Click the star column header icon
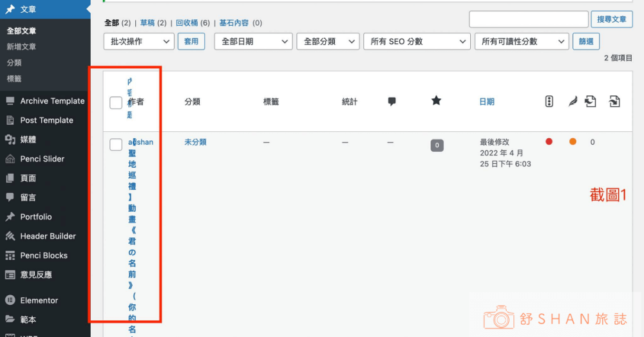Screen dimensions: 644x337 pos(436,100)
